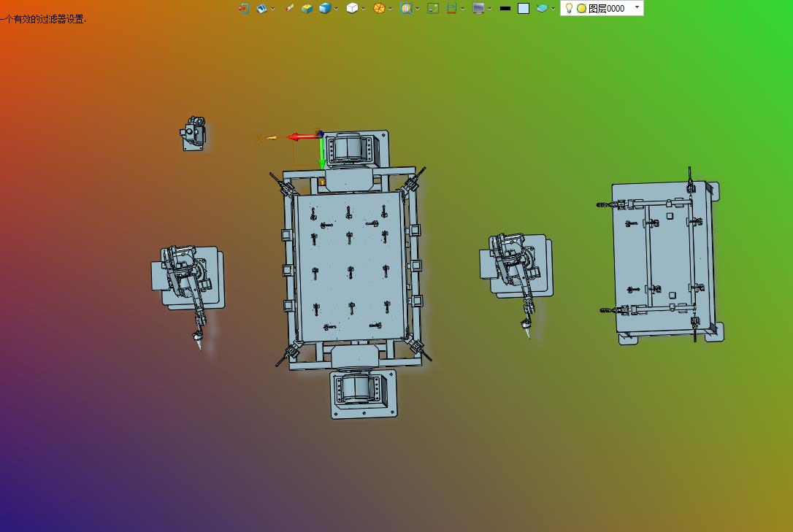Click the yellow-topped block icon
Viewport: 793px width, 532px height.
coord(307,8)
